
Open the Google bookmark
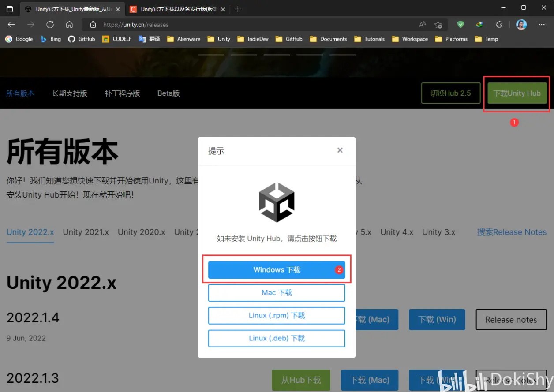click(19, 39)
